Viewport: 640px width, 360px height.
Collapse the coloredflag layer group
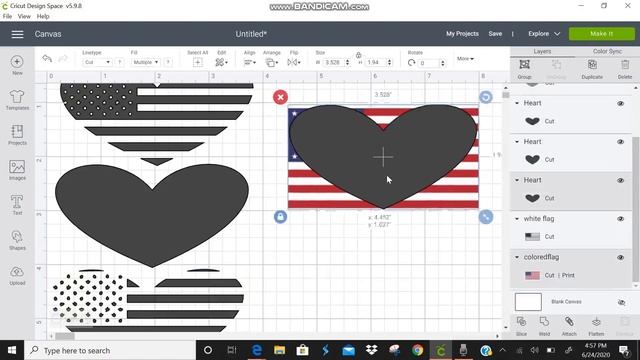point(517,257)
